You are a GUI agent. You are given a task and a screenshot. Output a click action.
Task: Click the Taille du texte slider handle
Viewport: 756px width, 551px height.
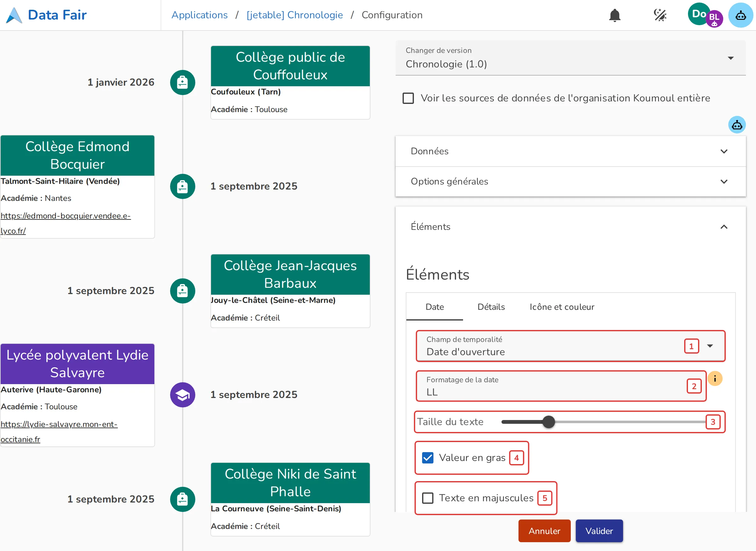[x=548, y=422]
